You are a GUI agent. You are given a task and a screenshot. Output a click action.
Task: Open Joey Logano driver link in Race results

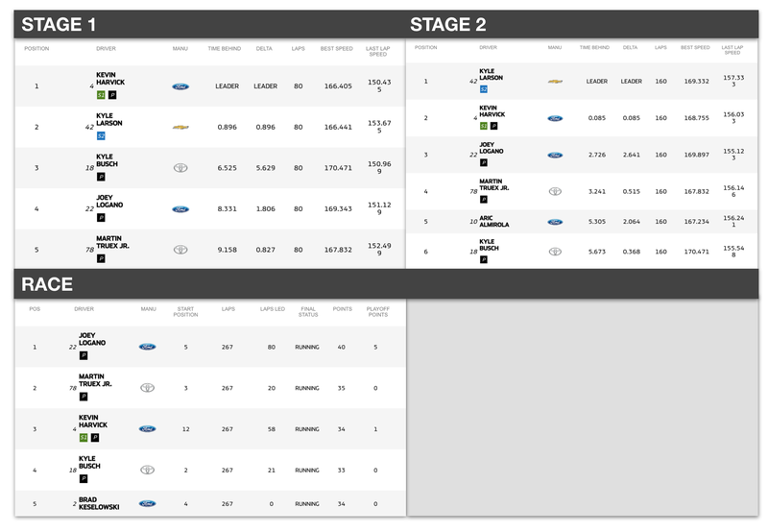pos(92,339)
